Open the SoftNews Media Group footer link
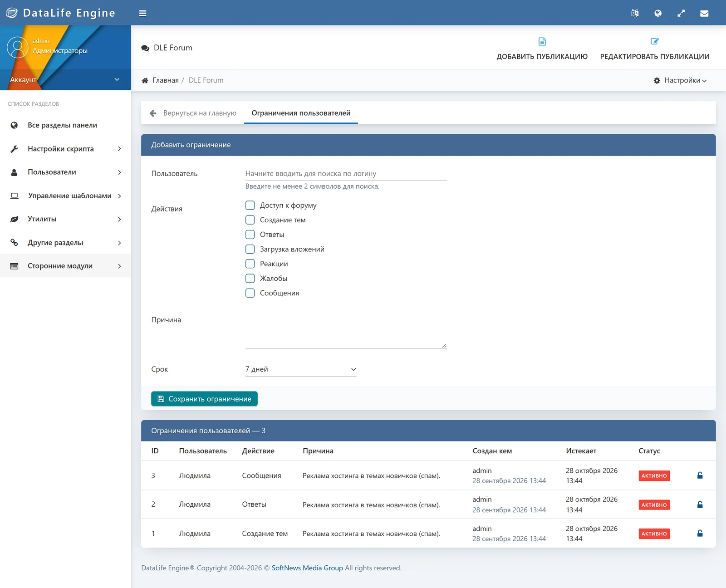726x588 pixels. tap(307, 568)
